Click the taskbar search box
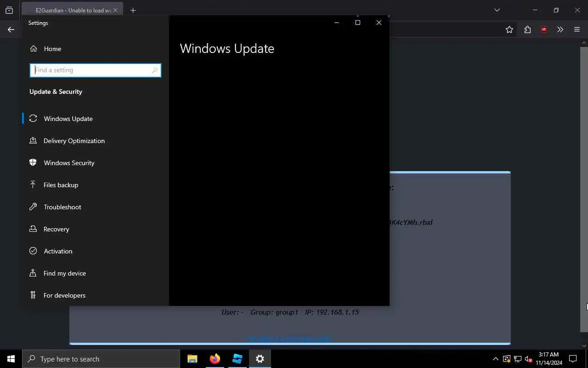The image size is (588, 368). [x=101, y=359]
